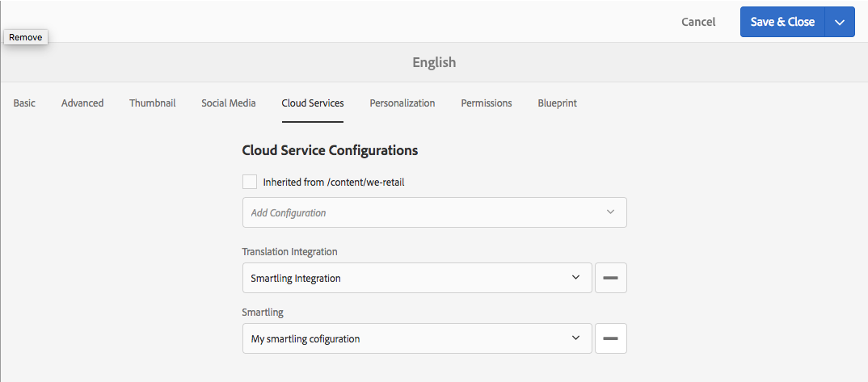The height and width of the screenshot is (382, 868).
Task: Click the Cancel button
Action: pyautogui.click(x=698, y=22)
